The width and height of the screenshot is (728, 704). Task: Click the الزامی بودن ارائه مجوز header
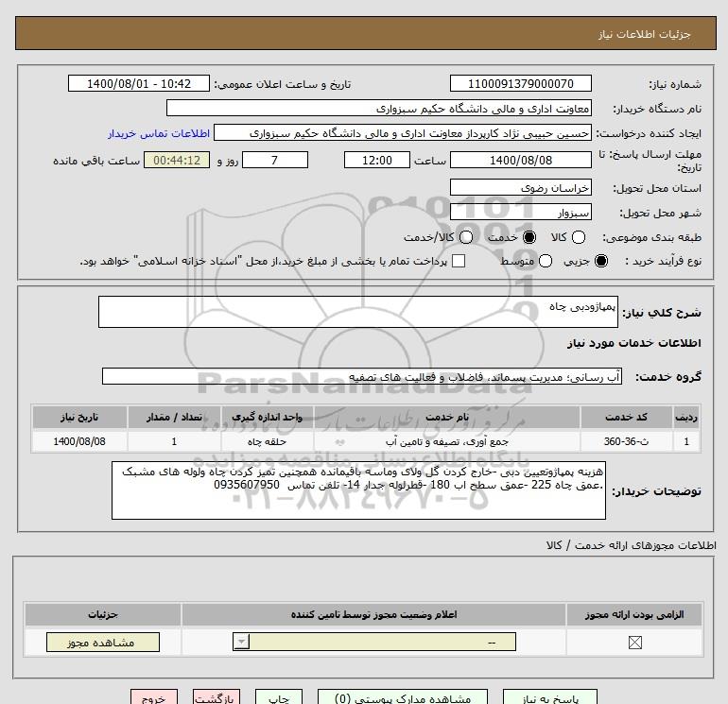tap(634, 614)
